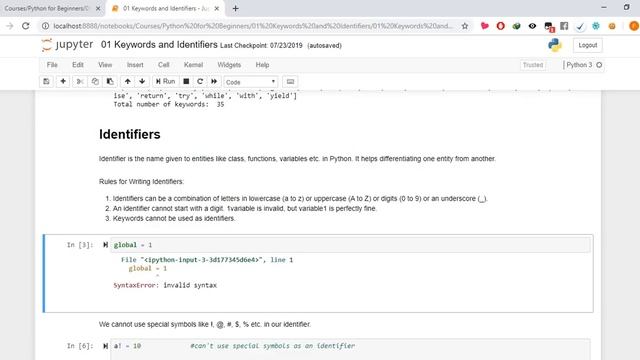
Task: Run cell In [6] with its run icon
Action: click(105, 346)
